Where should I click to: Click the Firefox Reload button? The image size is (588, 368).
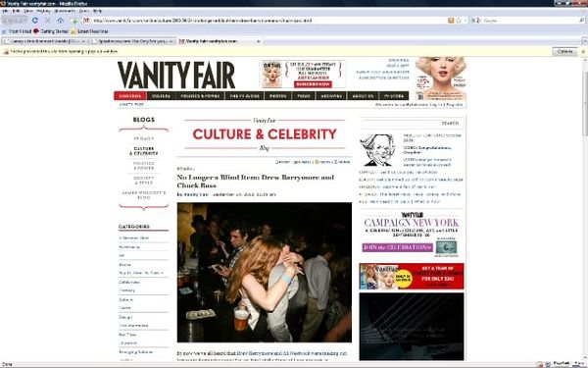(x=35, y=20)
